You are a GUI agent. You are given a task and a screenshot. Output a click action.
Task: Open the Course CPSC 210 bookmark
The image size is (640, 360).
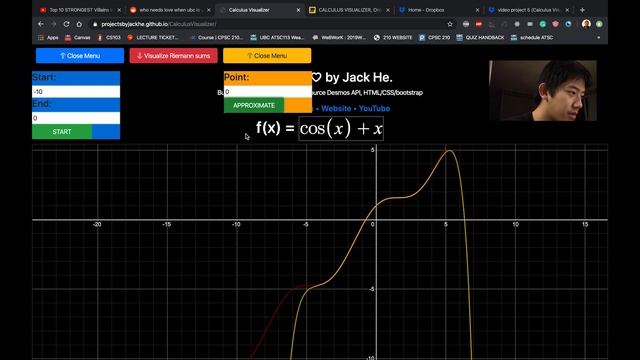[216, 38]
